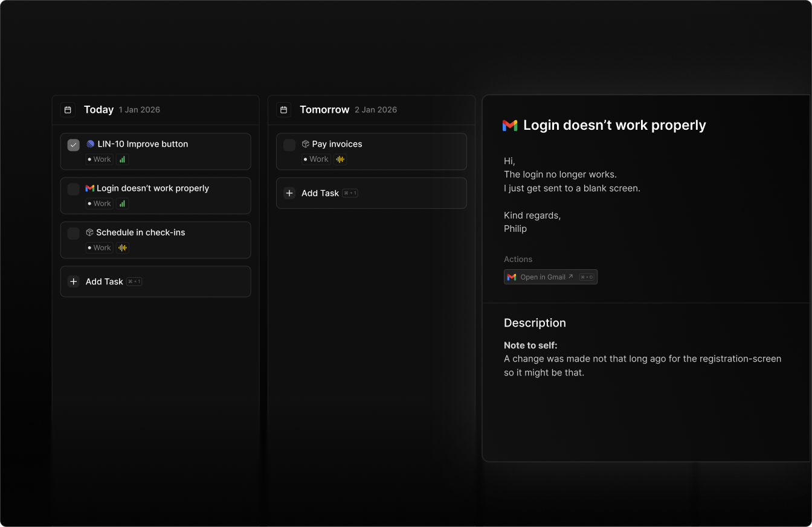Click the Gmail icon on Login task card
Image resolution: width=812 pixels, height=527 pixels.
click(x=90, y=188)
